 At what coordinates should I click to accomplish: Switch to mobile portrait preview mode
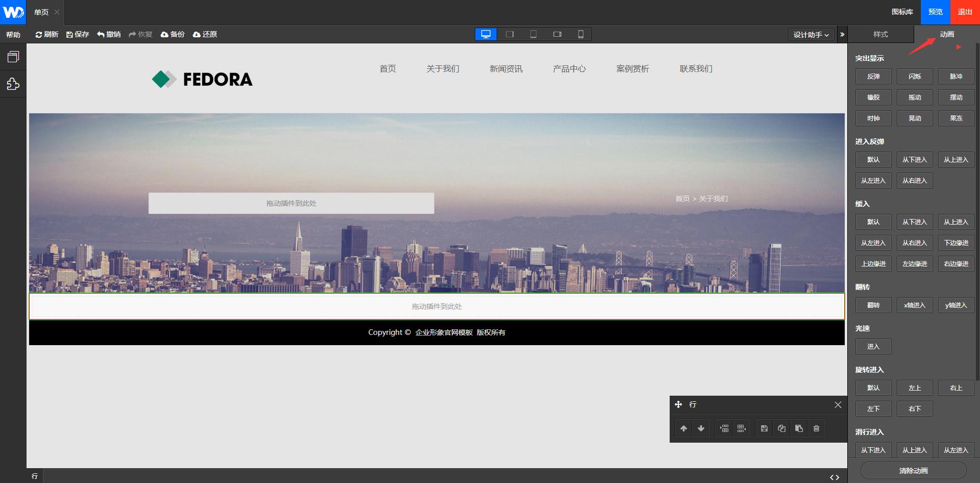(580, 34)
